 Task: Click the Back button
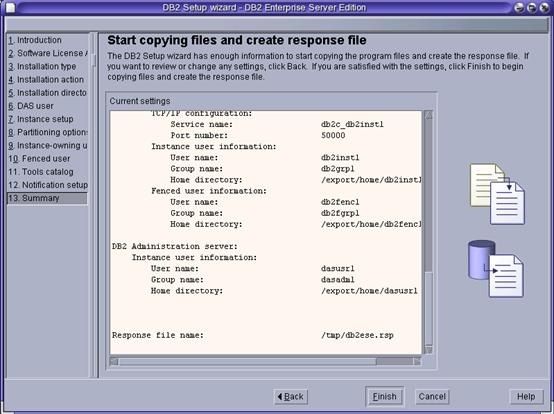(290, 397)
